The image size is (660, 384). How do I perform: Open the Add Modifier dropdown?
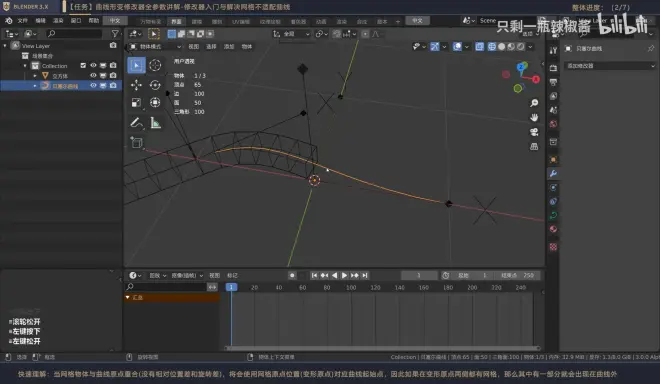pyautogui.click(x=609, y=66)
